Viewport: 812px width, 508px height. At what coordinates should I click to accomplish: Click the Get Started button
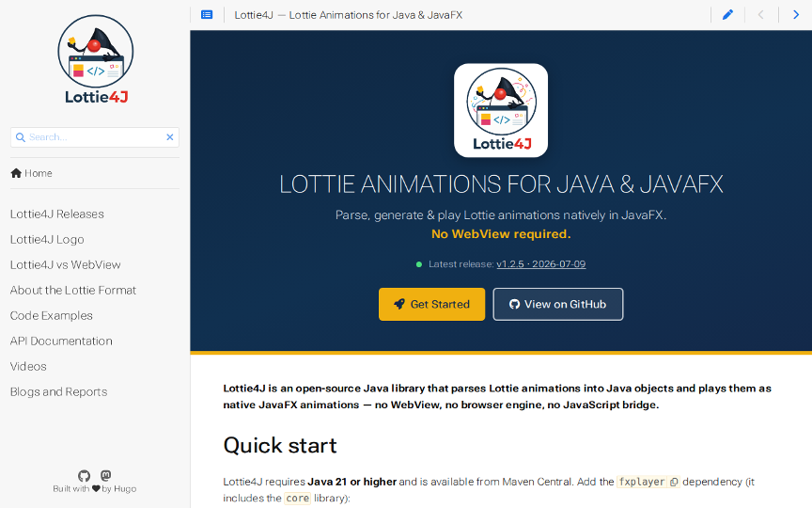point(431,304)
